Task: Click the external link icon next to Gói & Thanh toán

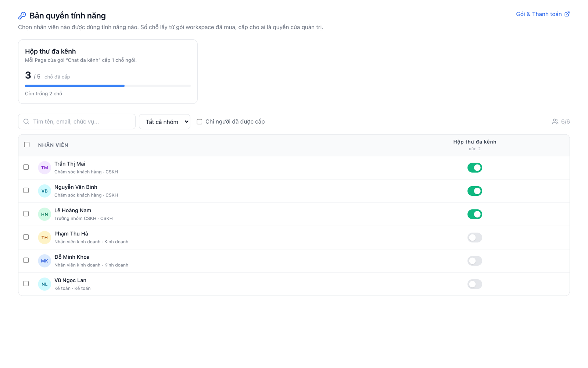Action: pos(567,14)
